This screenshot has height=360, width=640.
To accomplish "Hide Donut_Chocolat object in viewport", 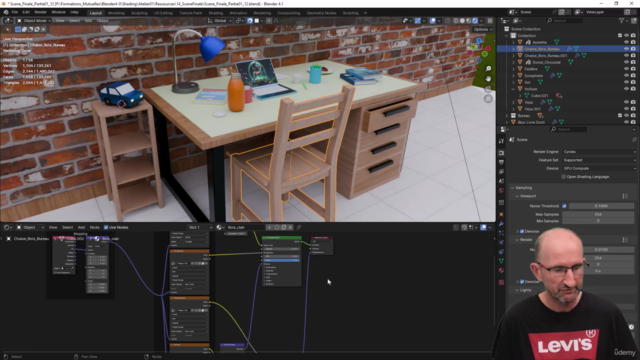I will pos(626,62).
